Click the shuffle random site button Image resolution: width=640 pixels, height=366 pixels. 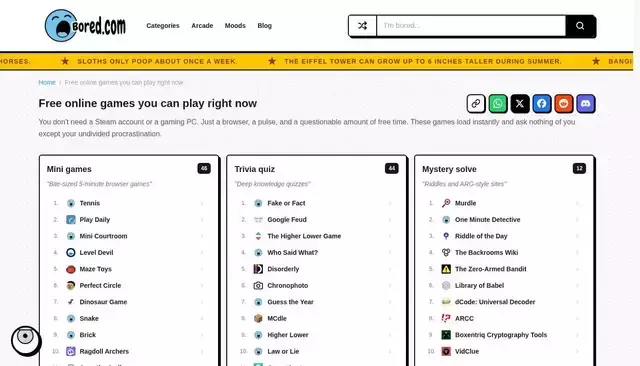362,26
